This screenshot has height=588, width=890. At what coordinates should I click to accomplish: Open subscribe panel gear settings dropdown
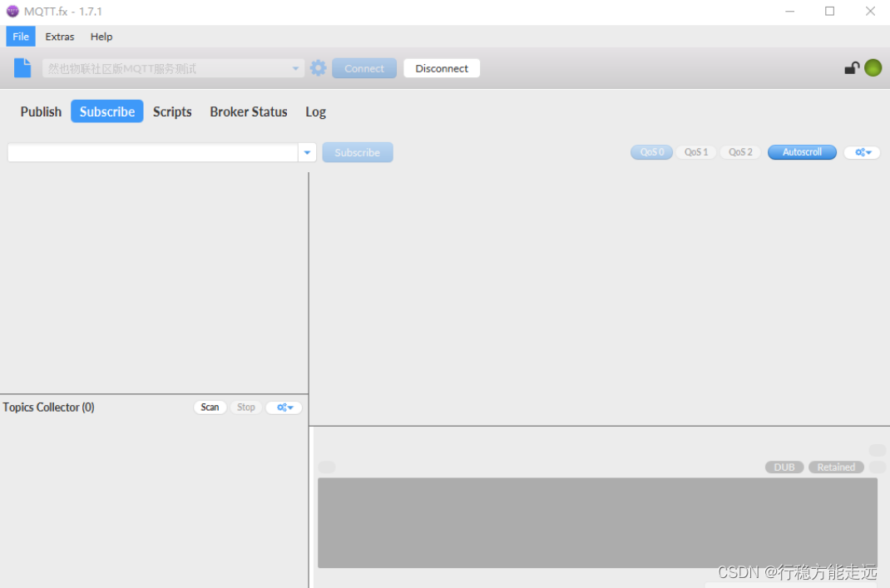(x=863, y=152)
